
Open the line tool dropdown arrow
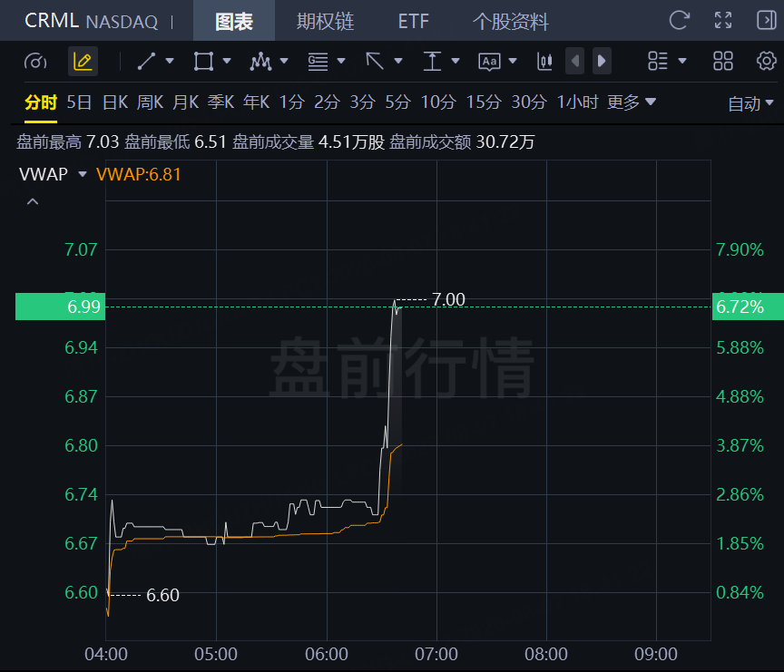170,61
